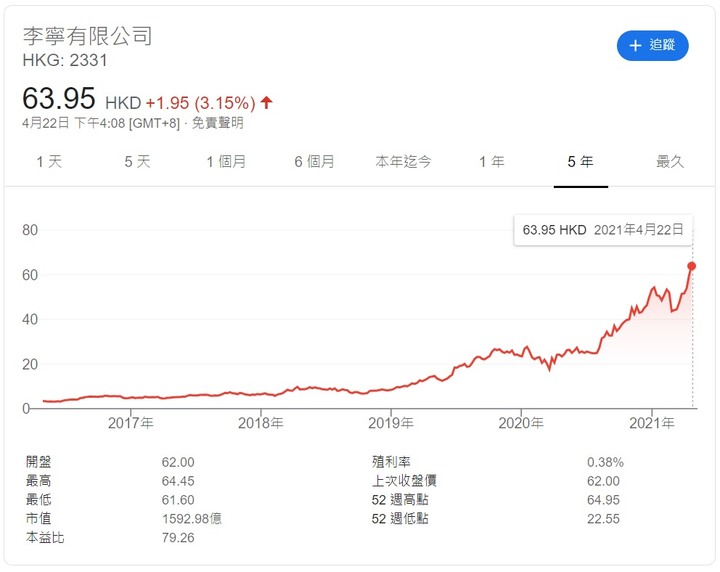Click the 40 y-axis label
The image size is (720, 572).
30,320
